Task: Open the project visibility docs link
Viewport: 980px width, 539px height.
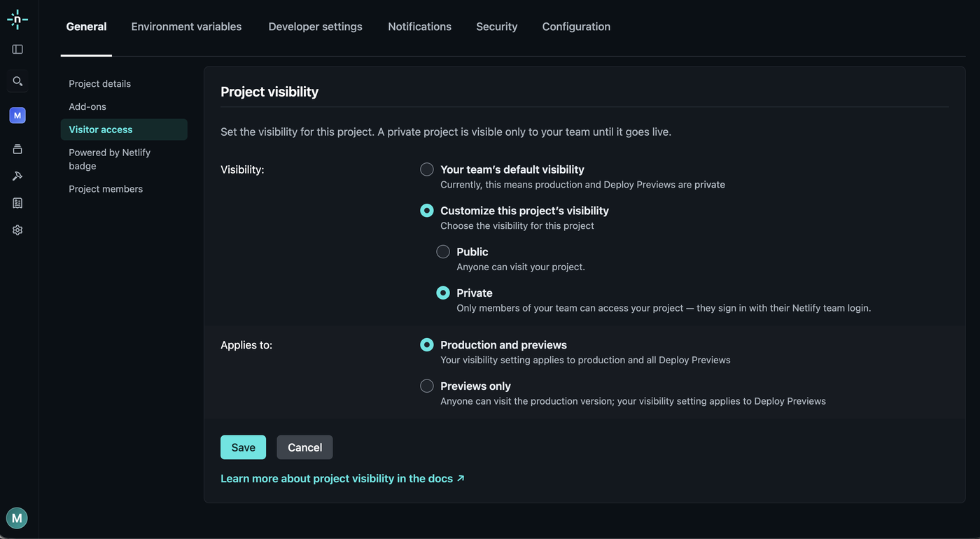Action: [x=342, y=479]
